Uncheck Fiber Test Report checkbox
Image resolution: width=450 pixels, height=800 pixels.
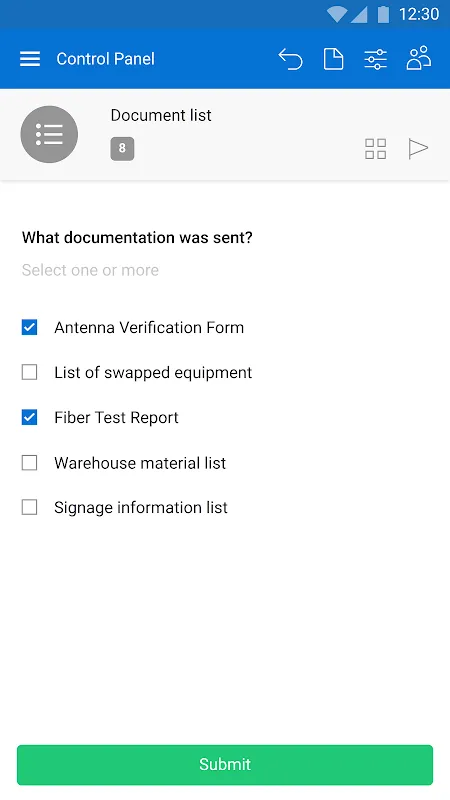pos(30,417)
